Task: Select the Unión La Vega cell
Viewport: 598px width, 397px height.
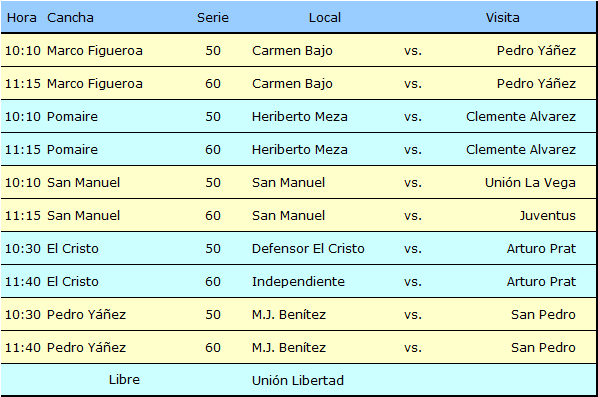Action: [530, 182]
